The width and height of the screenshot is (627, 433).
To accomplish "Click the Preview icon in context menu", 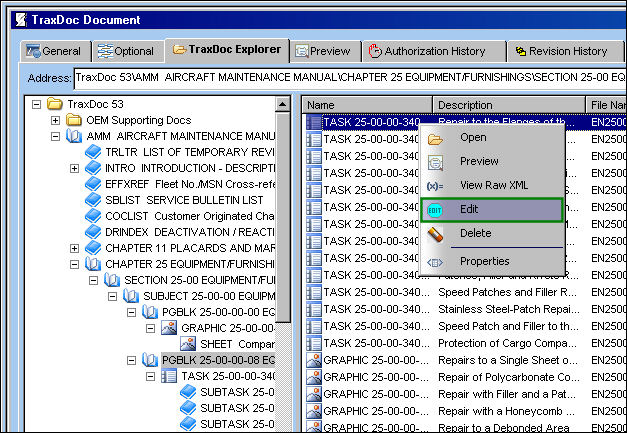I will click(435, 163).
